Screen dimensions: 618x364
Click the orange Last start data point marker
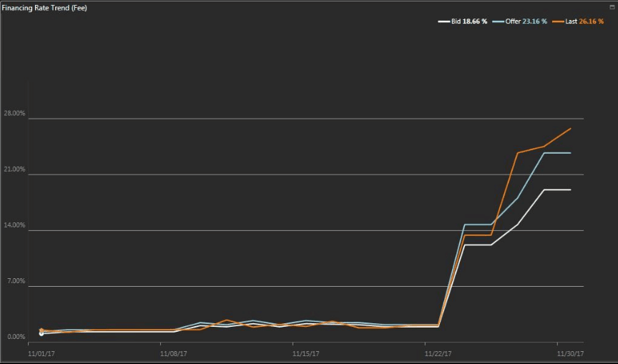pos(41,330)
